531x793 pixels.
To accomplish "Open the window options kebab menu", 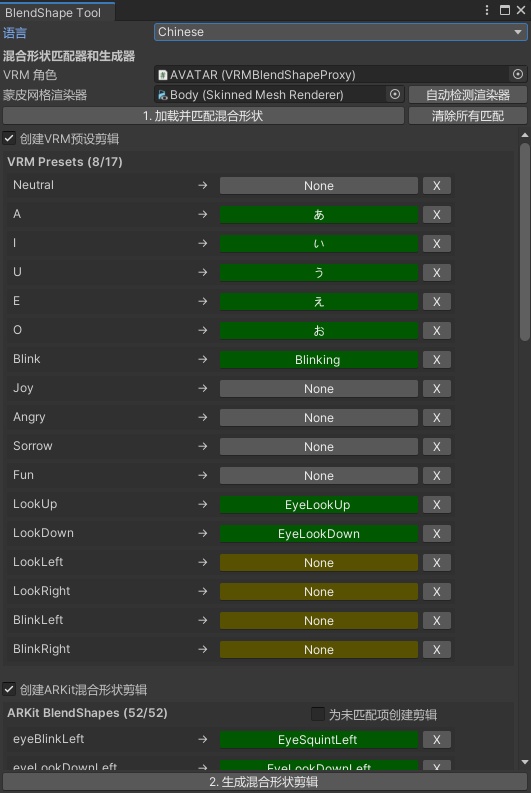I will tap(487, 10).
